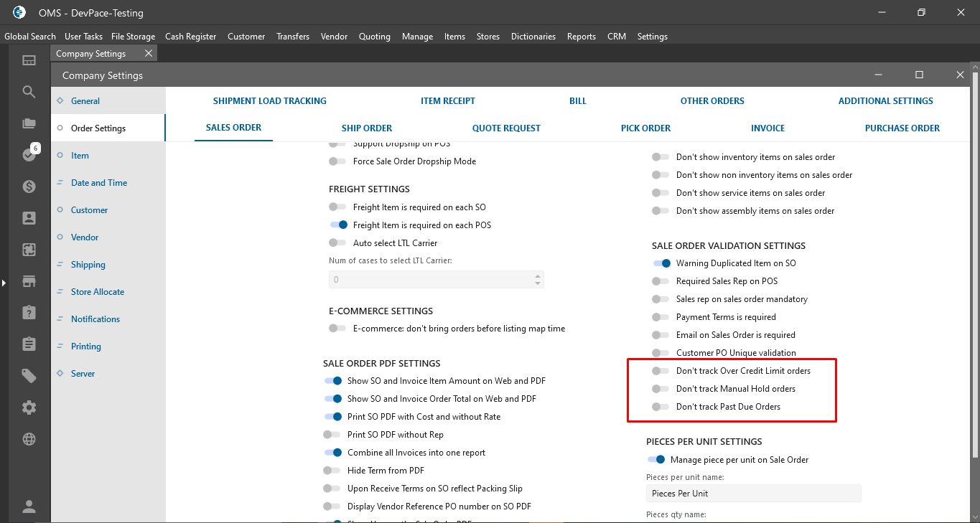This screenshot has width=980, height=523.
Task: Open the Reports menu
Action: click(581, 37)
